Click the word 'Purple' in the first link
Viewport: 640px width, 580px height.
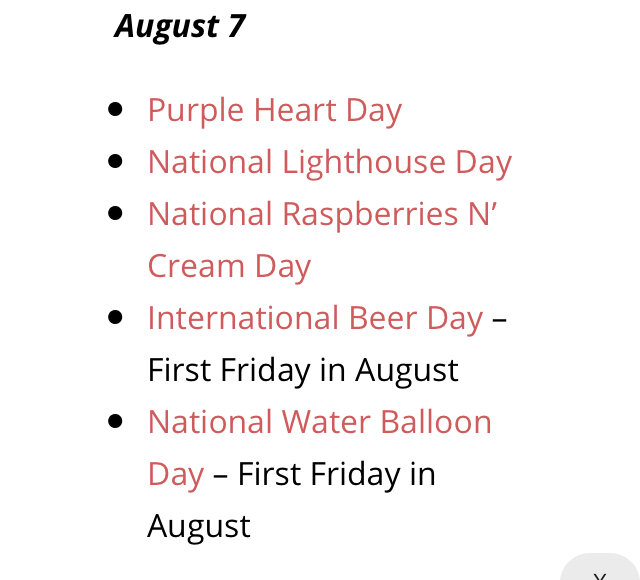[x=196, y=111]
